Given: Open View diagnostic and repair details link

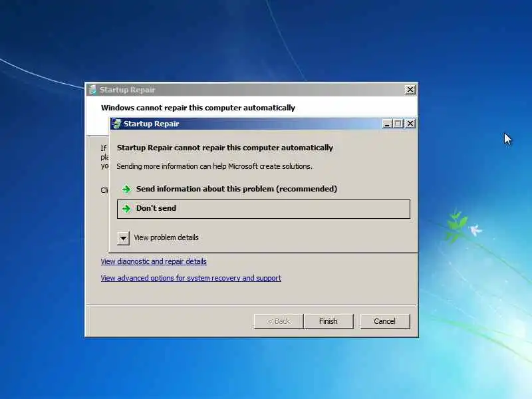Looking at the screenshot, I should [x=154, y=261].
